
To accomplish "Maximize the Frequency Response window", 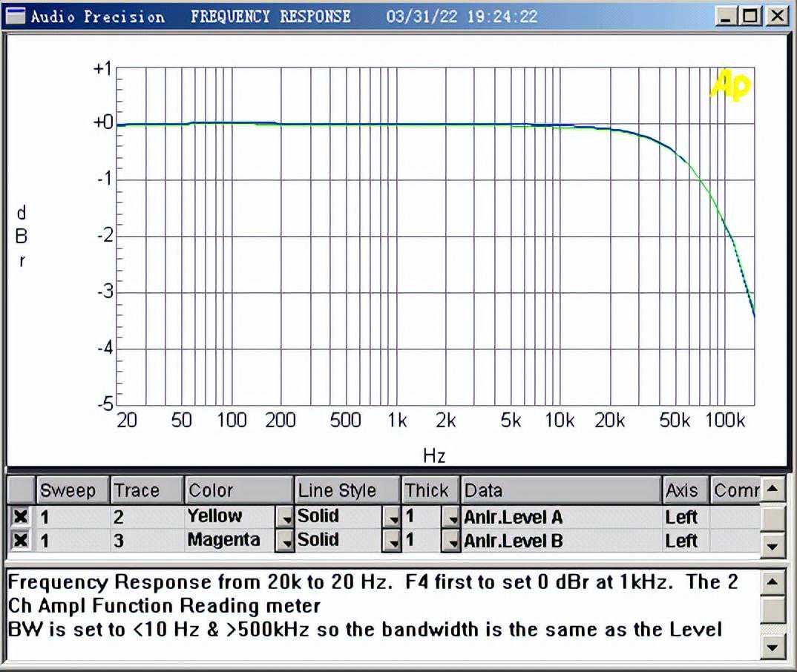I will pyautogui.click(x=752, y=16).
